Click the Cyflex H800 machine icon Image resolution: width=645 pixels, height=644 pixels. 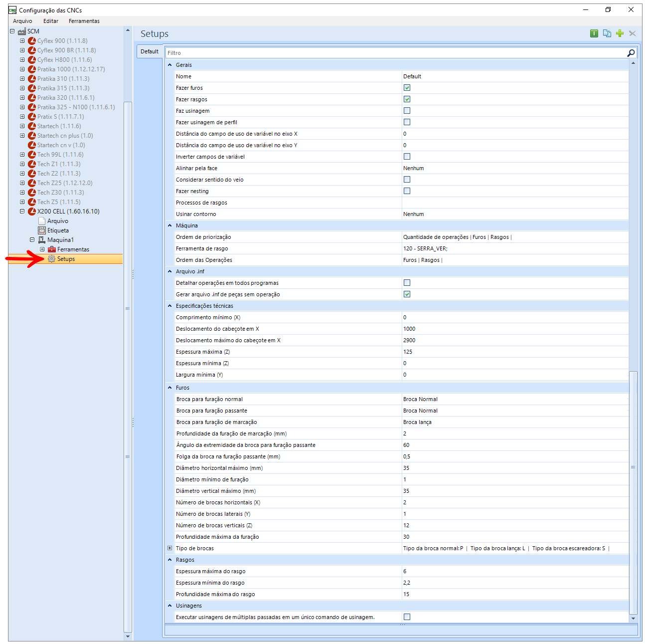[x=32, y=60]
